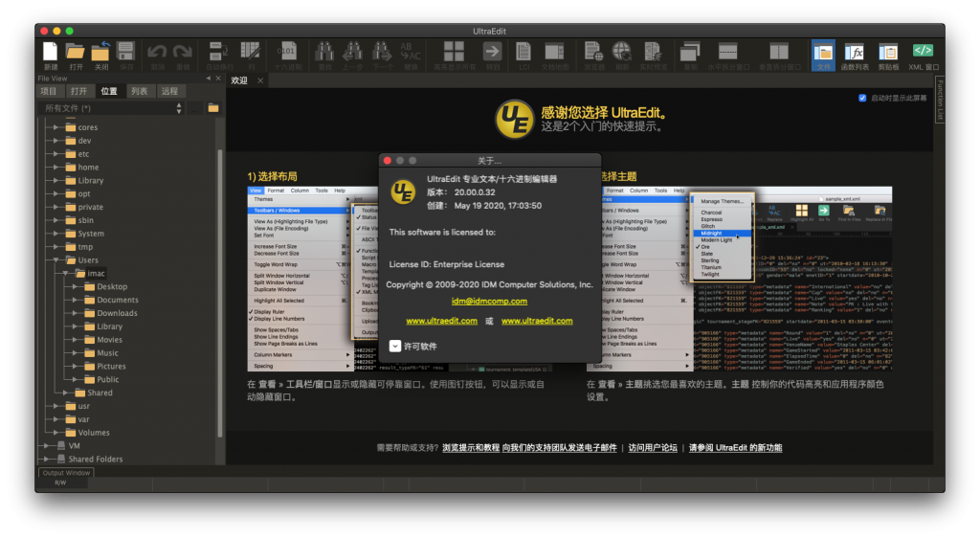Click the 新建 new file toolbar icon
980x539 pixels.
tap(50, 52)
